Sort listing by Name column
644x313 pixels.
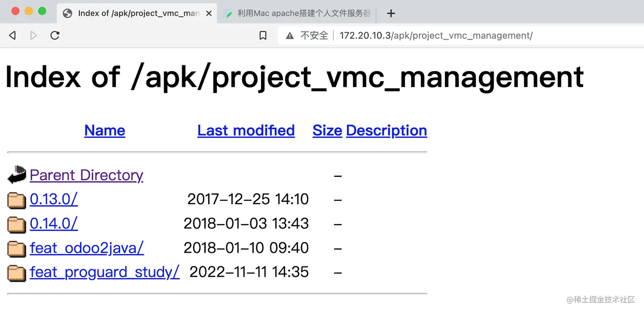(105, 130)
